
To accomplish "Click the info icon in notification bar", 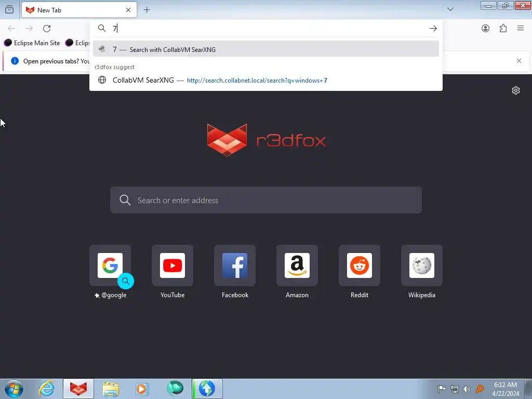I will [x=15, y=61].
